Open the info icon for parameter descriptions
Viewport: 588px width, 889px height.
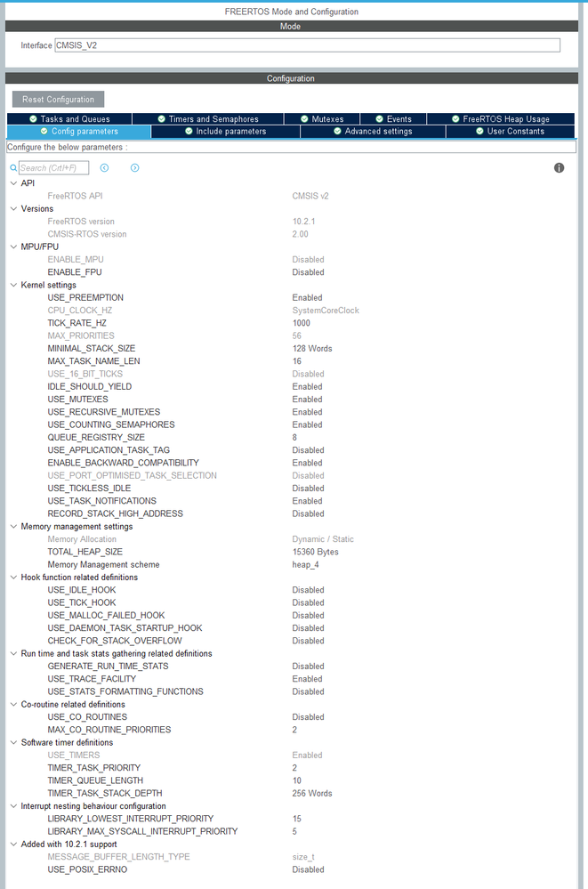tap(559, 168)
